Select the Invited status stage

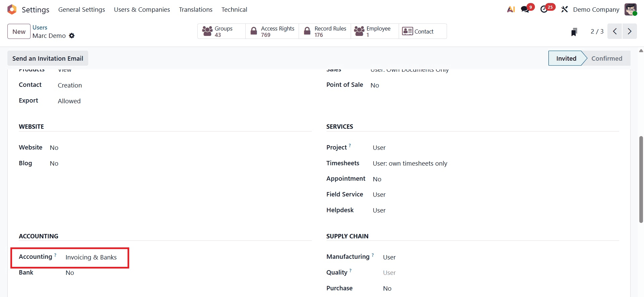coord(566,58)
